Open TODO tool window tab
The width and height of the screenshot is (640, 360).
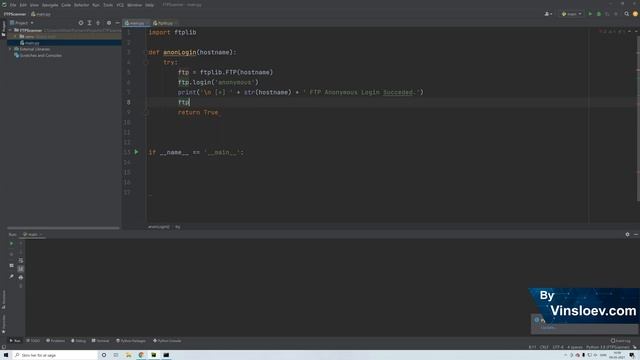[33, 340]
